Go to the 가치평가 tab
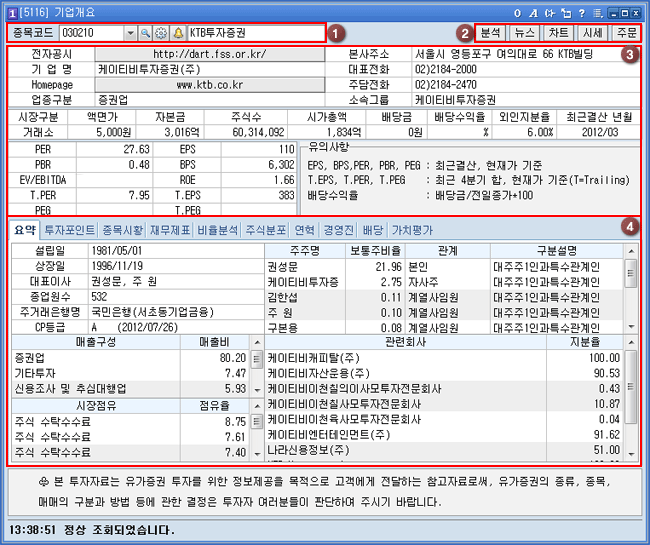650x545 pixels. [412, 230]
